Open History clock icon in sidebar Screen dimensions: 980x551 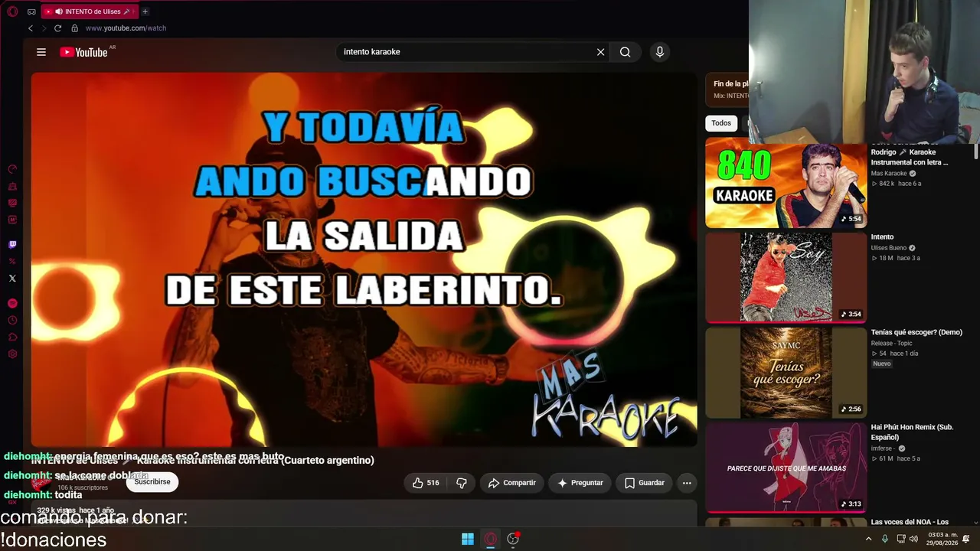[12, 320]
